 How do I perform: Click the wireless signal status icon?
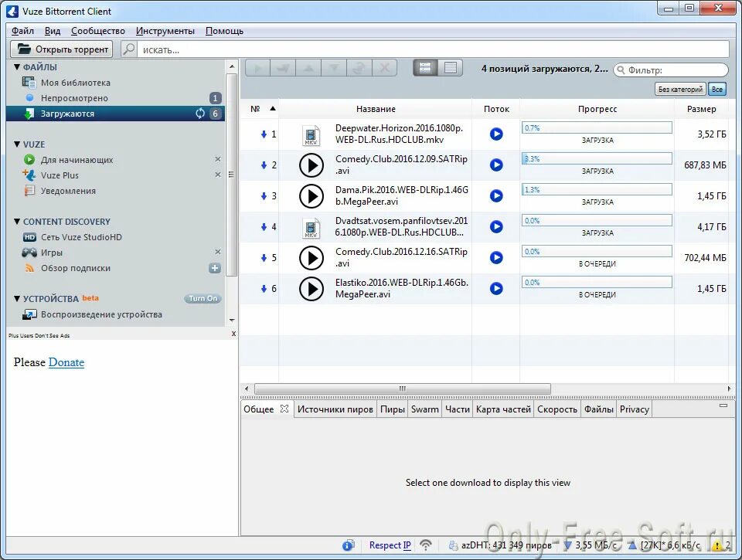point(426,545)
